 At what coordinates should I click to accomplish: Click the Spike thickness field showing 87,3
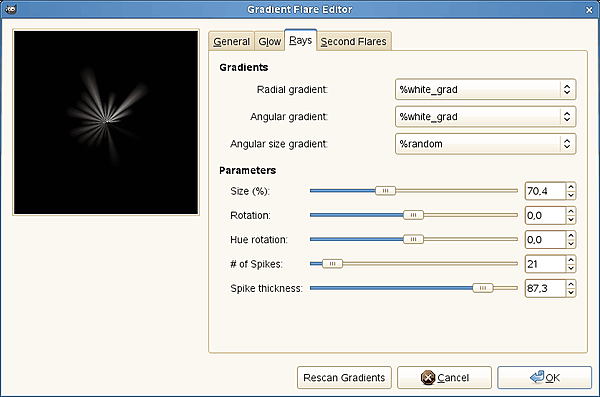pos(545,288)
